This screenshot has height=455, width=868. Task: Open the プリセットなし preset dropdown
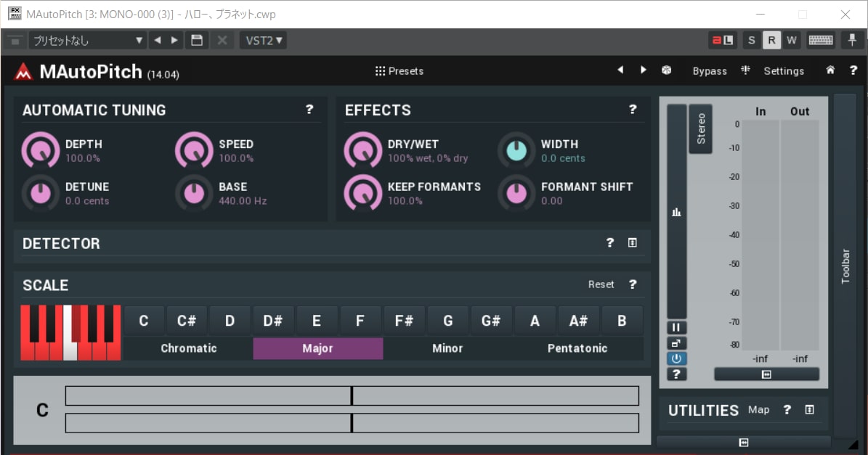[x=87, y=41]
